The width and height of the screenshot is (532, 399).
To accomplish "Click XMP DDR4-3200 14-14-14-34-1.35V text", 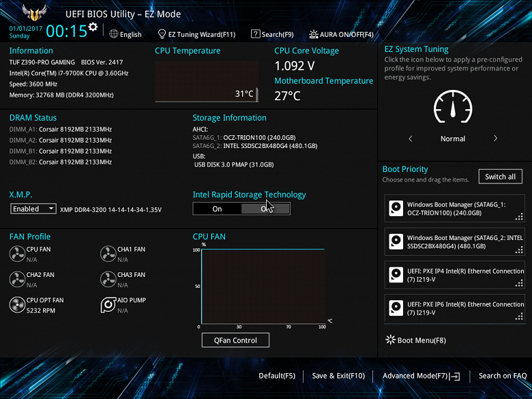I will pos(110,209).
